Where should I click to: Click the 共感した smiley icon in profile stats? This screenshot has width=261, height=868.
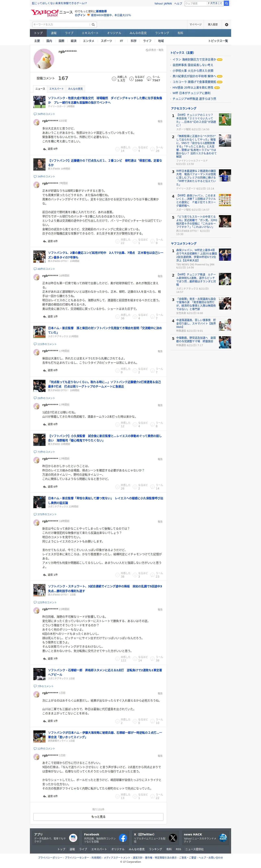tap(114, 79)
